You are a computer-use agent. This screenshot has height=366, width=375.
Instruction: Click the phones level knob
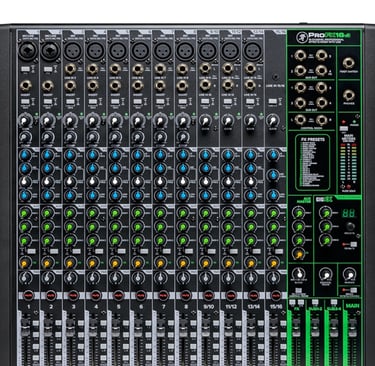click(349, 275)
